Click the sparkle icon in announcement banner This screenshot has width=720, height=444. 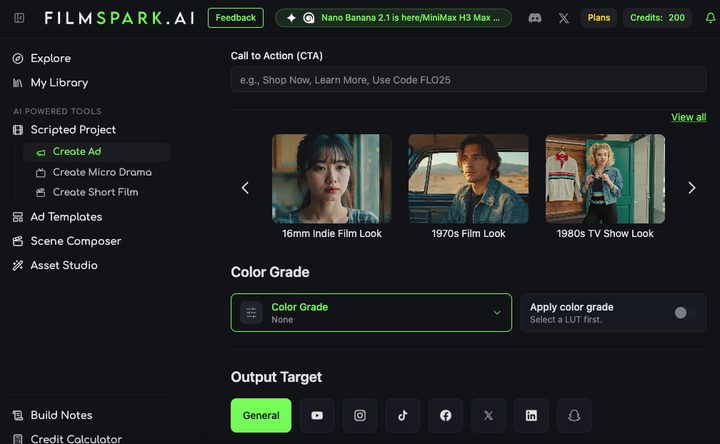coord(291,18)
